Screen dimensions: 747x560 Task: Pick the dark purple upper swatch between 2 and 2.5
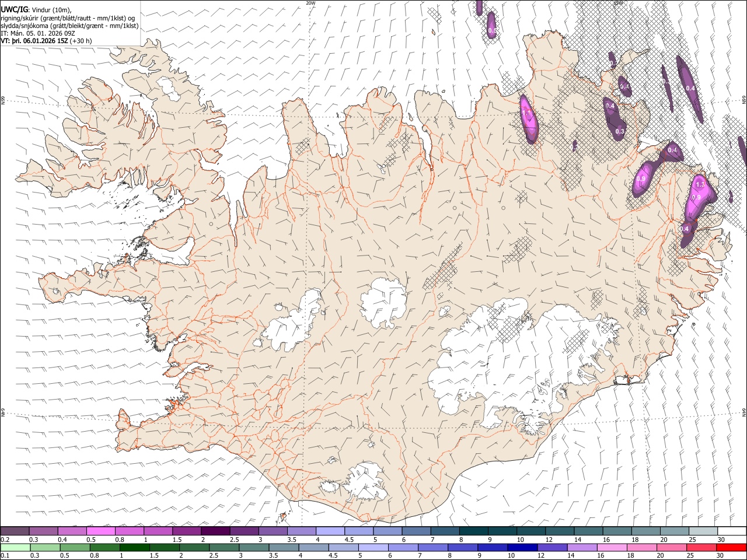pos(216,531)
